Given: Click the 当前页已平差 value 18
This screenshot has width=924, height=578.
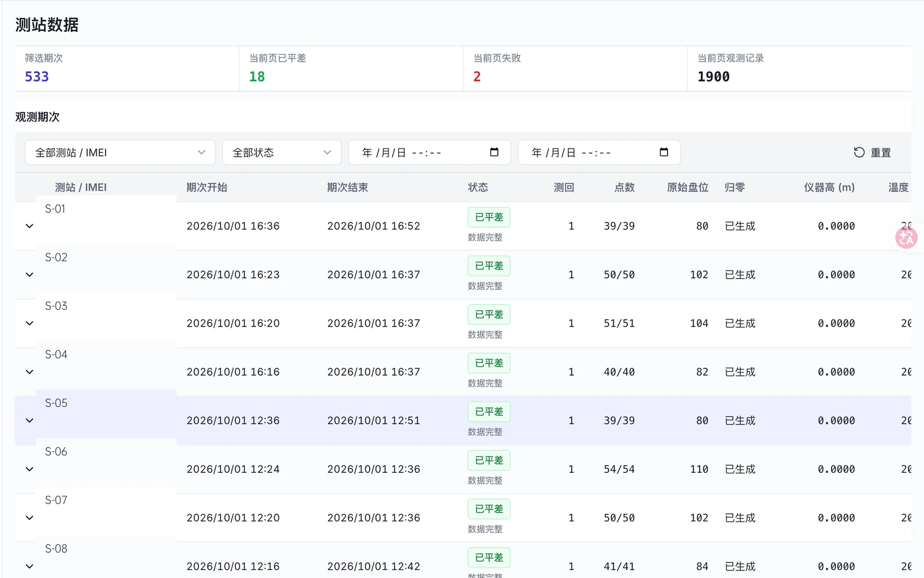Looking at the screenshot, I should coord(257,76).
